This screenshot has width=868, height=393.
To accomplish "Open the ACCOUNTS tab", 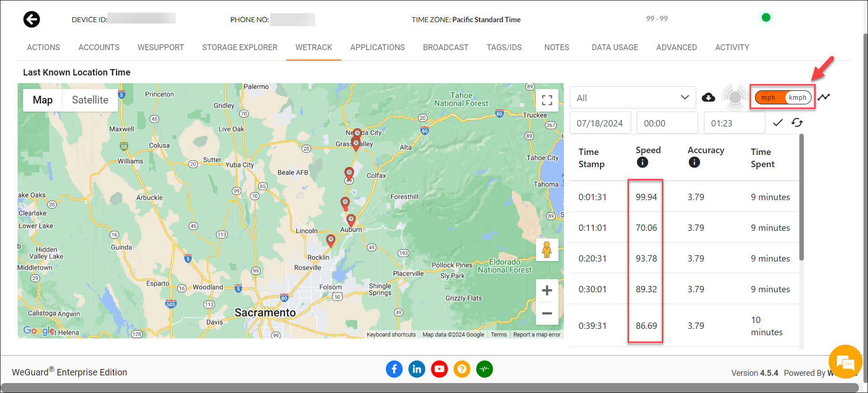I will coord(99,47).
